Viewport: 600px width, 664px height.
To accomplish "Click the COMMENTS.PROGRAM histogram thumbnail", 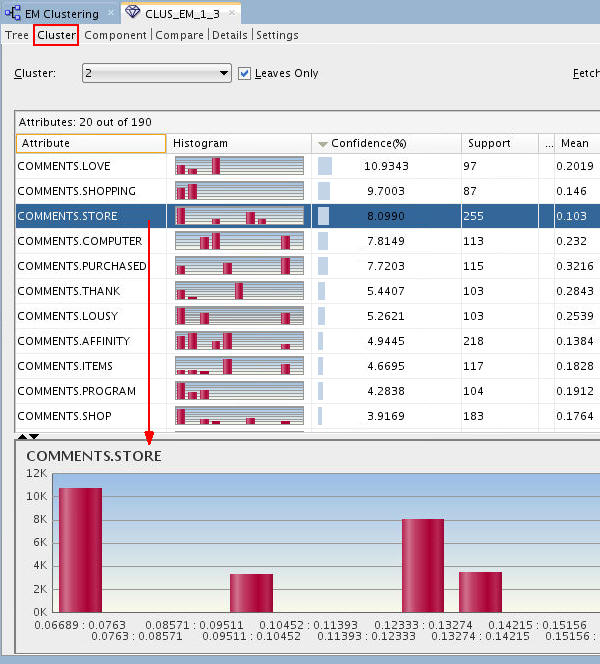I will click(239, 390).
